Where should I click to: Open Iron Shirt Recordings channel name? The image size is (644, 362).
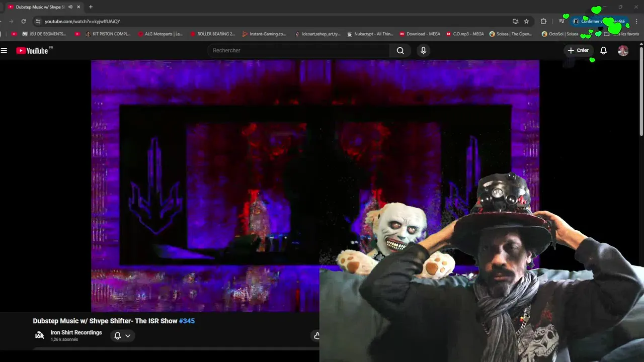(x=76, y=332)
